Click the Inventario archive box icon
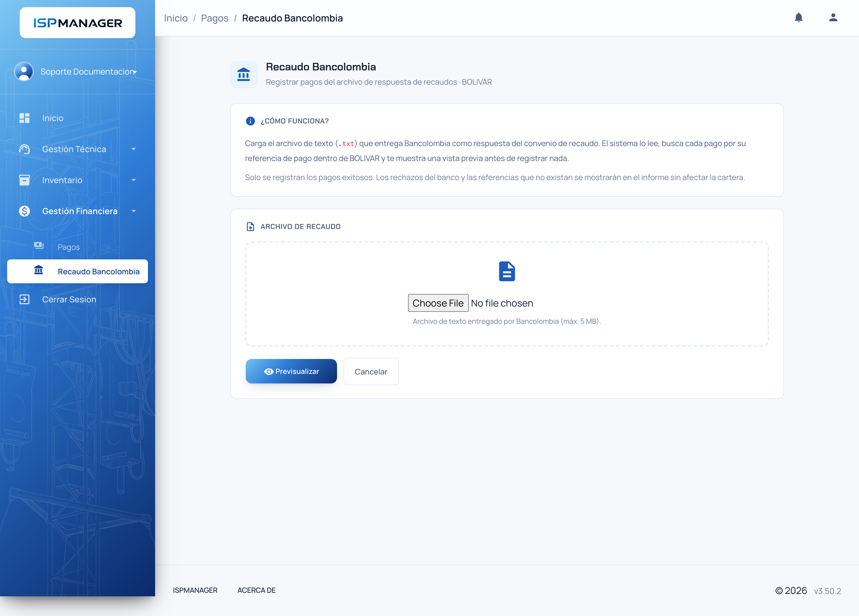 [x=25, y=180]
